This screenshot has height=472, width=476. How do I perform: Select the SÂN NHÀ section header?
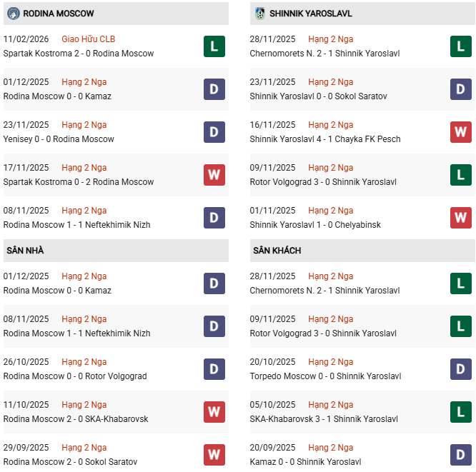click(25, 251)
